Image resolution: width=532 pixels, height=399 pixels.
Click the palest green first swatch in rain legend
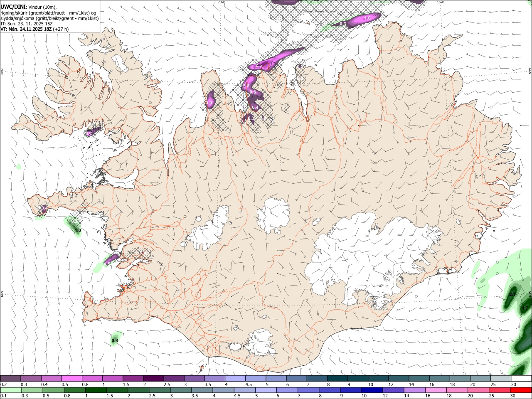10,390
